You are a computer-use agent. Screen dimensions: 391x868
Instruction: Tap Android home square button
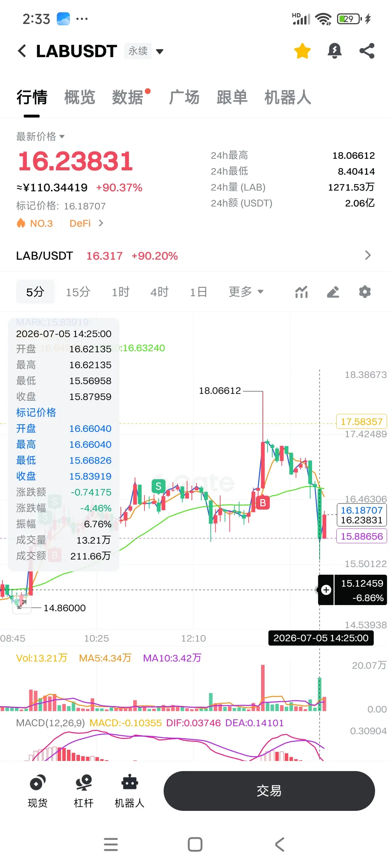[195, 844]
